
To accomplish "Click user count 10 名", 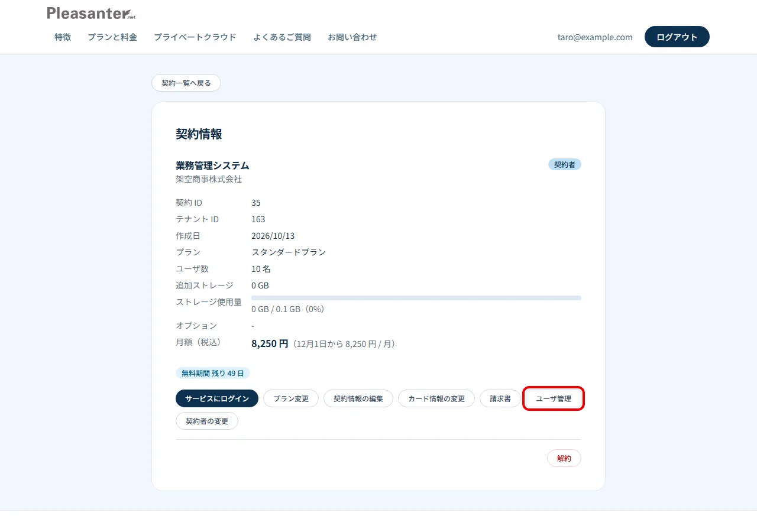I will tap(261, 269).
